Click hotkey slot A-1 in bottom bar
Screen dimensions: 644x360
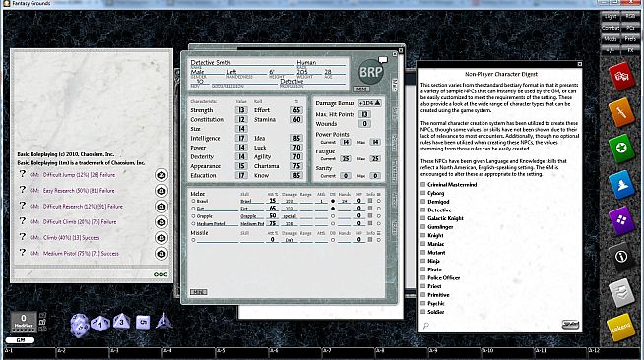[x=30, y=352]
